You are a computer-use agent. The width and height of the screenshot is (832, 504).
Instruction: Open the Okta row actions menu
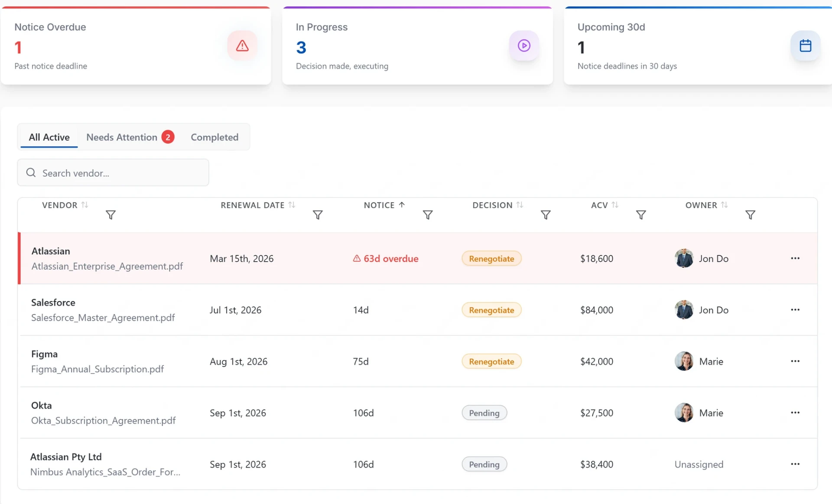coord(795,413)
